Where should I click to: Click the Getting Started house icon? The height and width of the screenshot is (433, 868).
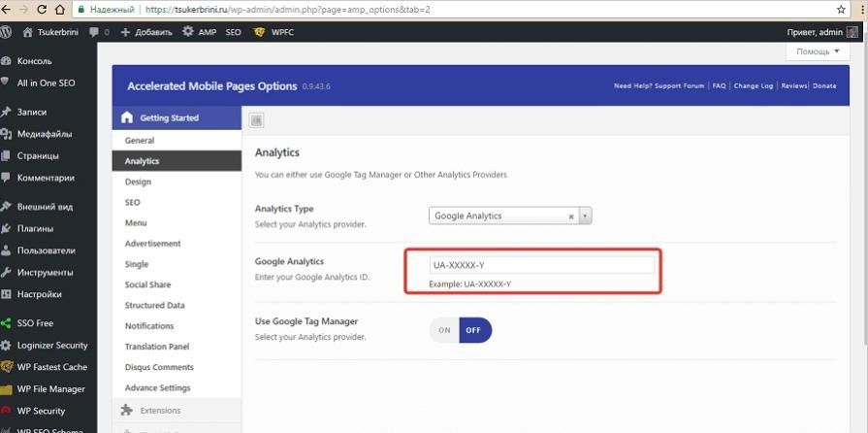tap(127, 117)
